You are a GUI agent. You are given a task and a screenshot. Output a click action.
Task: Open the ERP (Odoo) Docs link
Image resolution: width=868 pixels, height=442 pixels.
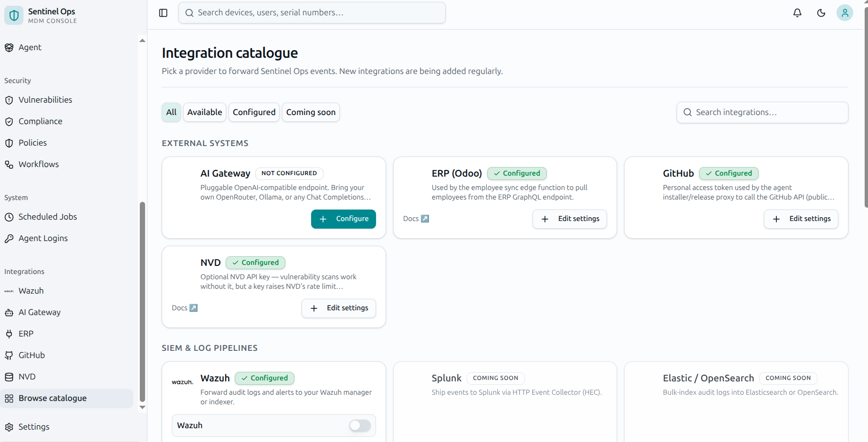(x=416, y=219)
